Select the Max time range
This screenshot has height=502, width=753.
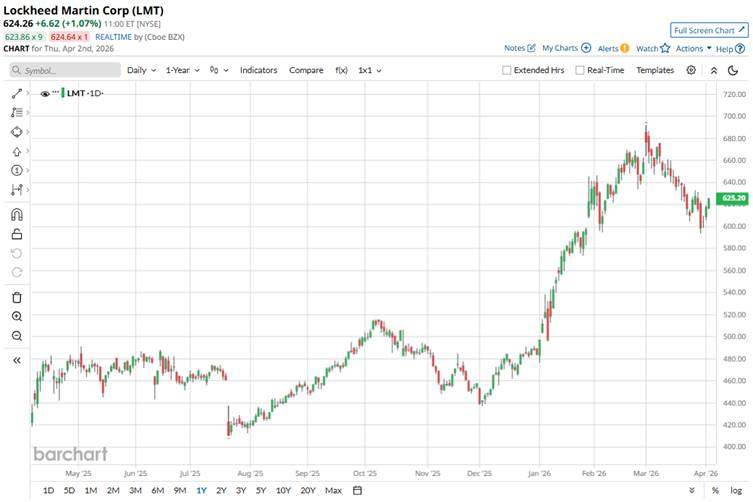click(333, 490)
